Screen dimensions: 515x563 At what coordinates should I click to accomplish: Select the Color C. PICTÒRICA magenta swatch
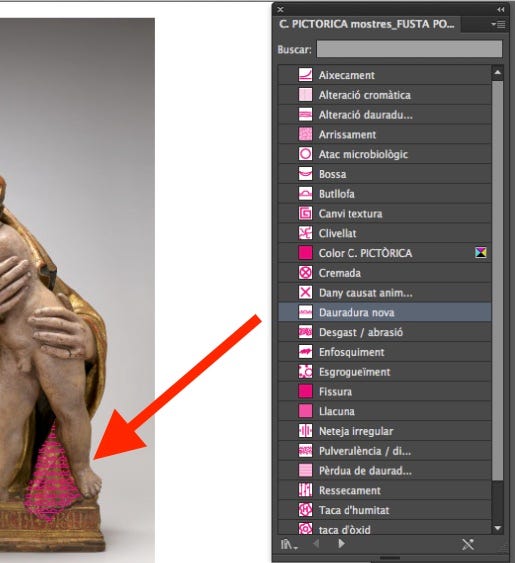pos(305,253)
